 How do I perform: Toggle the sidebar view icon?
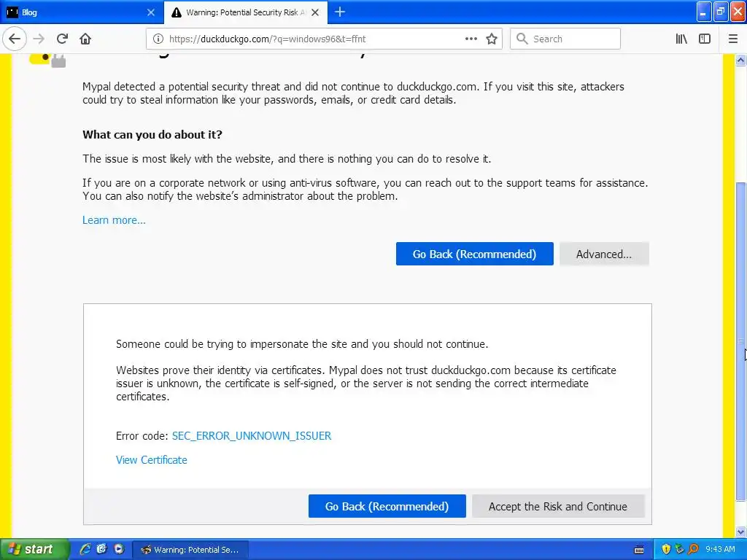tap(705, 39)
